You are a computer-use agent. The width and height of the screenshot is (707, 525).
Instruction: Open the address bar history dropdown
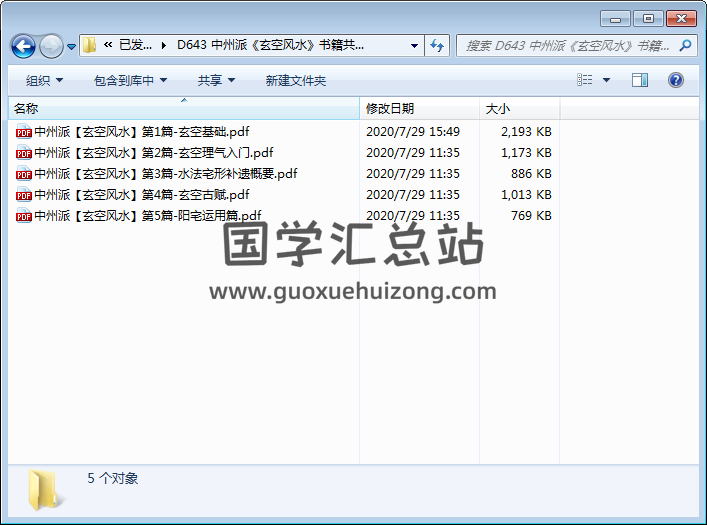[x=414, y=46]
